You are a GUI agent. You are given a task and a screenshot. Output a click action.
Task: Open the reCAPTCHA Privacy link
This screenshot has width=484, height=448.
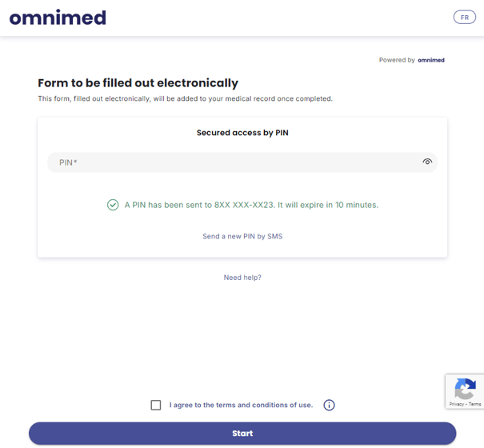tap(457, 404)
